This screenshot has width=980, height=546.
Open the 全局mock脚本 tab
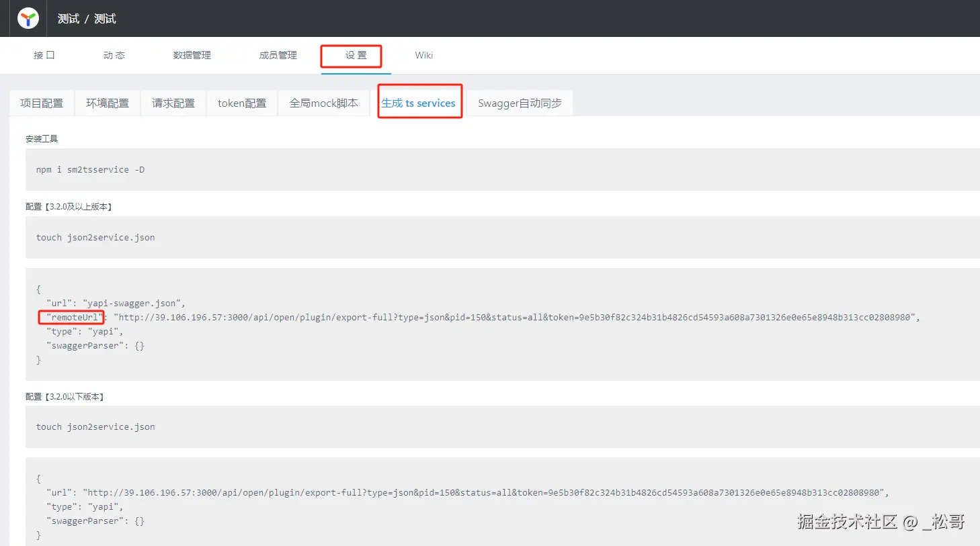[x=323, y=103]
